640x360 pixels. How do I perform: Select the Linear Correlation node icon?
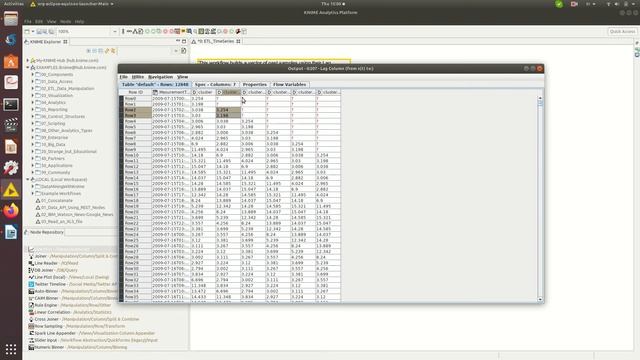pos(31,312)
